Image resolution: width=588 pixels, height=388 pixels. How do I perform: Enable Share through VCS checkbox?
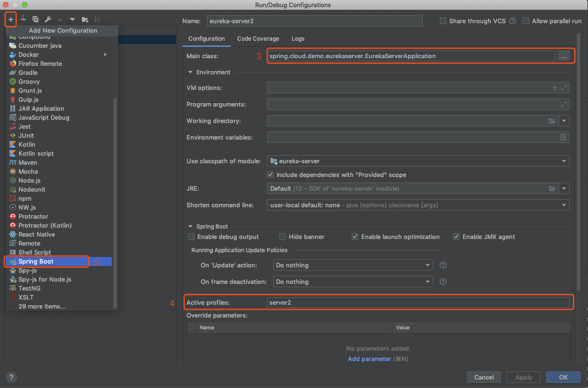point(443,21)
